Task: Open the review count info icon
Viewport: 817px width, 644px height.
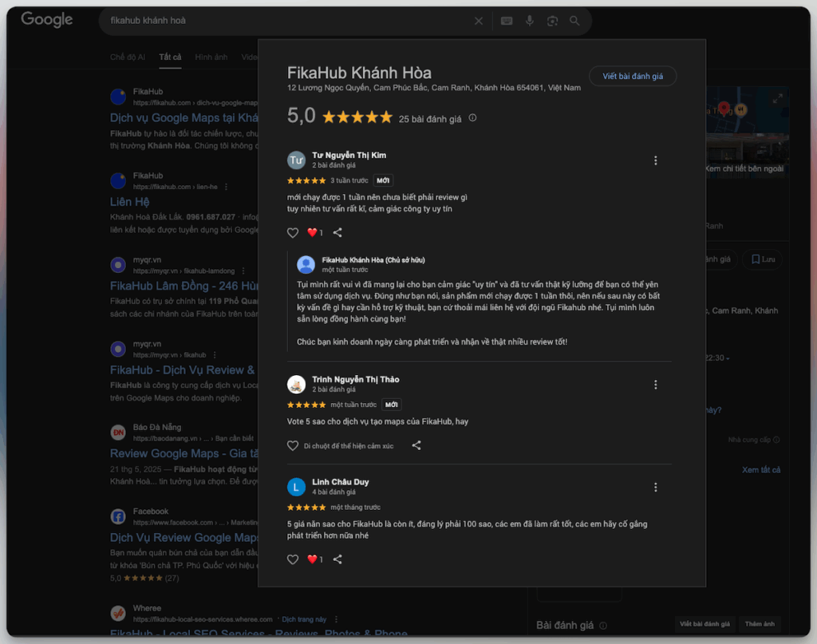Action: (472, 118)
